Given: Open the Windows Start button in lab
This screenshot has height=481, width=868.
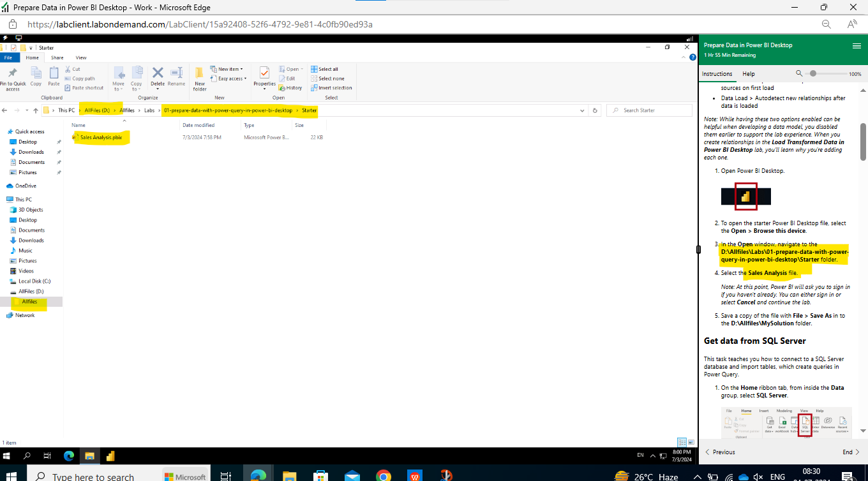Looking at the screenshot, I should 8,455.
